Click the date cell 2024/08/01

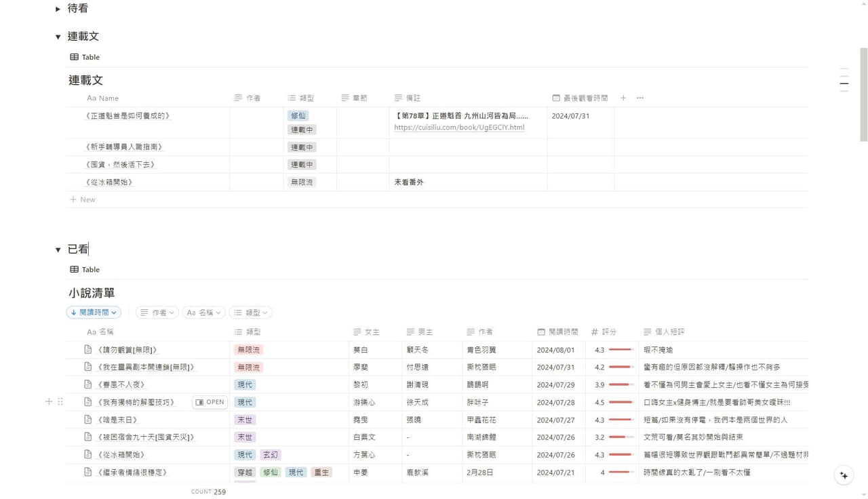coord(559,350)
